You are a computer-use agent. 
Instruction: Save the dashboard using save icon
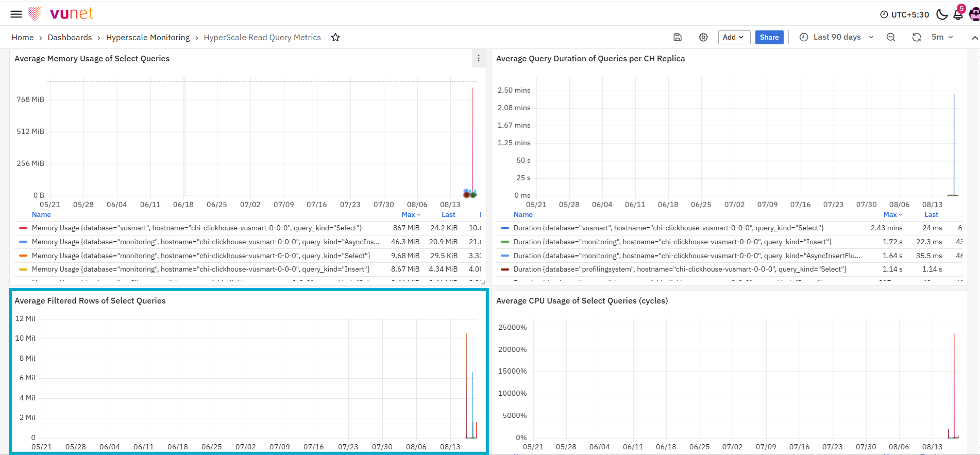coord(678,37)
